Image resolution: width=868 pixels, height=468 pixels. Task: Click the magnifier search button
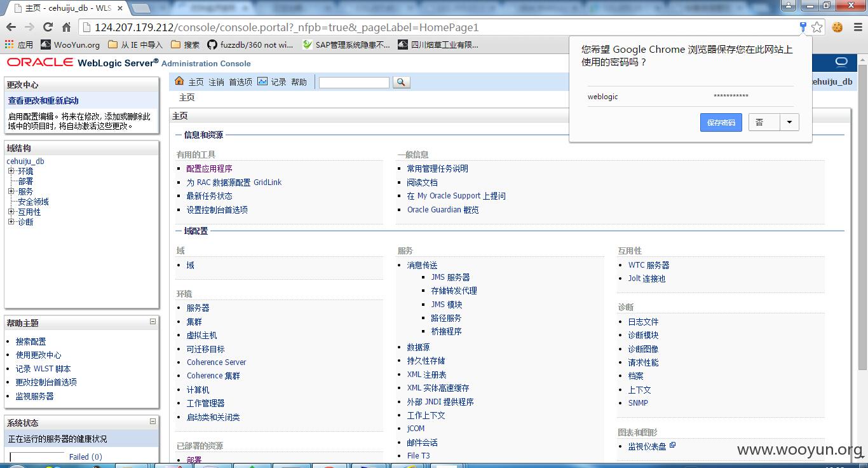pos(402,82)
